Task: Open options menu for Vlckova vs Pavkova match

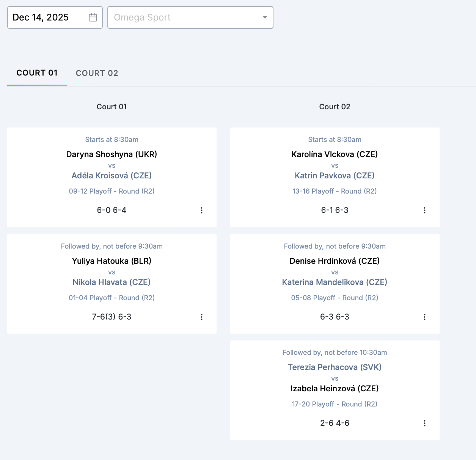Action: point(424,210)
